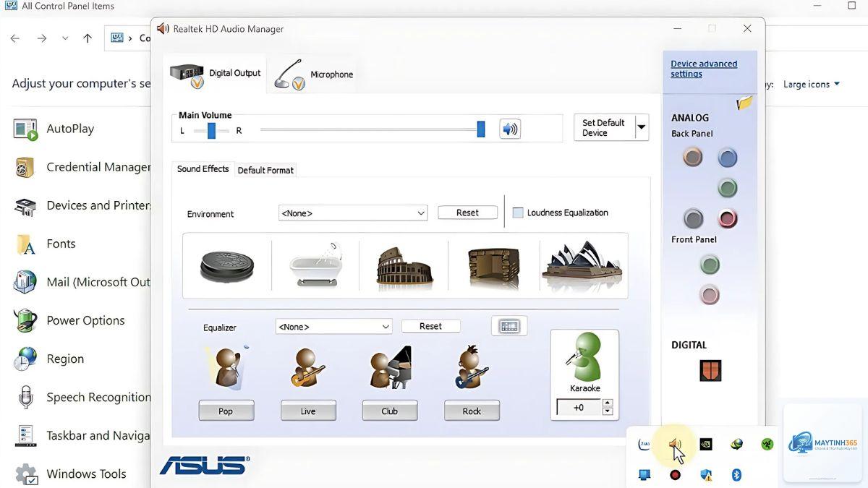
Task: Select the green back panel jack
Action: 728,188
